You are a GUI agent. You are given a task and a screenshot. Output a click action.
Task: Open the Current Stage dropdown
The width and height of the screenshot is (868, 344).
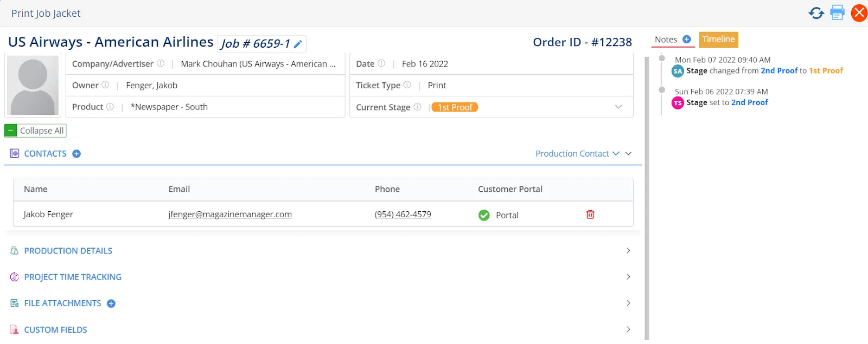click(x=618, y=107)
